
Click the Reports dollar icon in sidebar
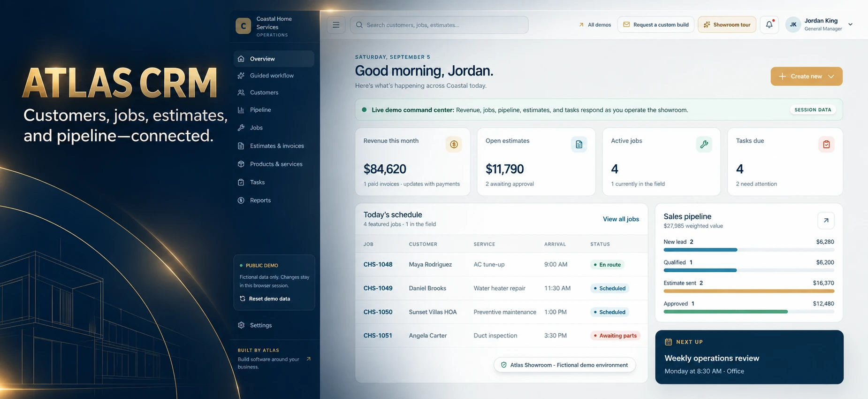click(241, 200)
